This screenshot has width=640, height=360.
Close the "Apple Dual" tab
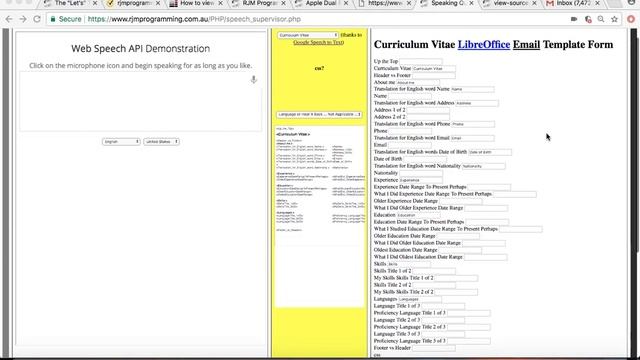tap(346, 3)
